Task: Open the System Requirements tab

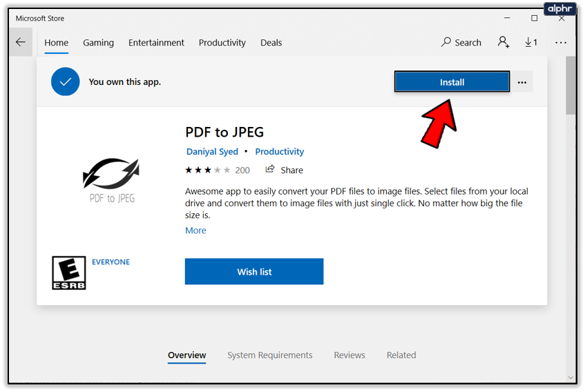Action: tap(270, 355)
